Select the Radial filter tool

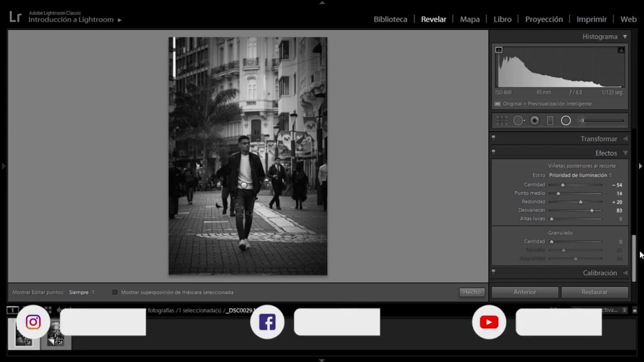tap(566, 121)
